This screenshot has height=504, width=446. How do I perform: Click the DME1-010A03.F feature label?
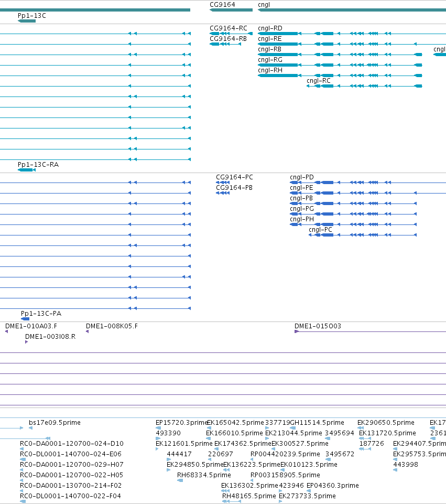(31, 326)
